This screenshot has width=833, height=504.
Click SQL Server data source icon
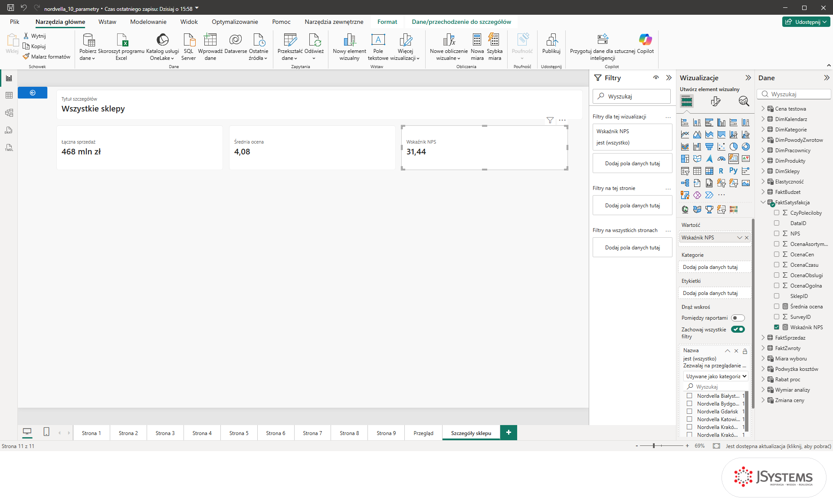(189, 46)
